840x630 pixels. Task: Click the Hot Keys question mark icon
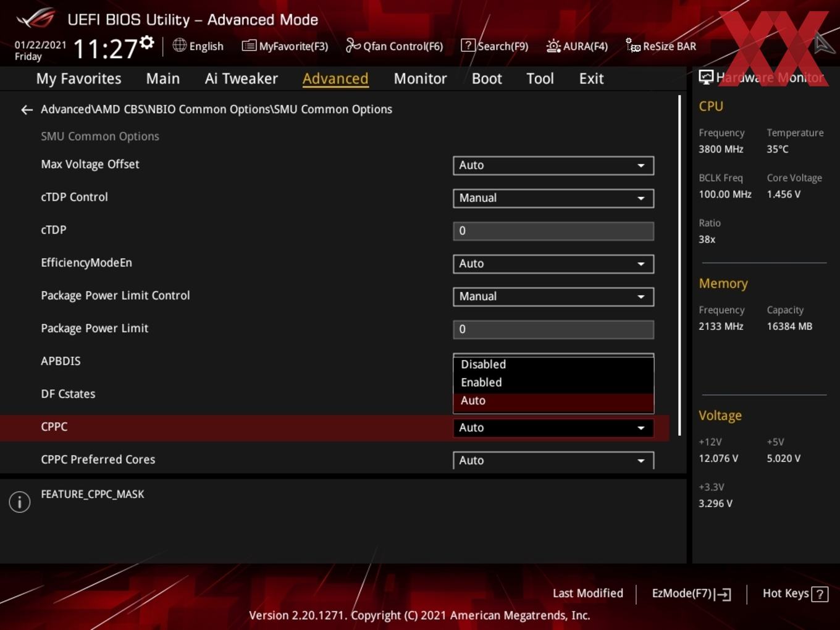[820, 594]
